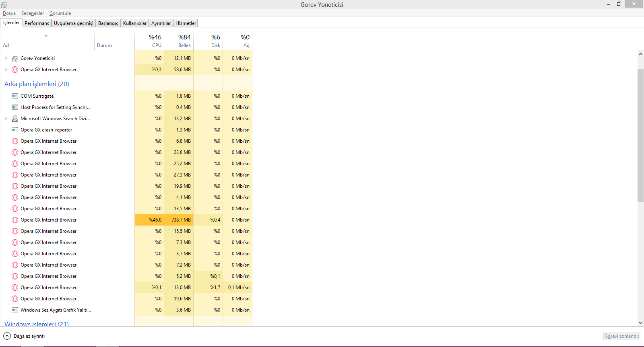
Task: Select the Host Process for Setting Synchr... icon
Action: point(15,107)
